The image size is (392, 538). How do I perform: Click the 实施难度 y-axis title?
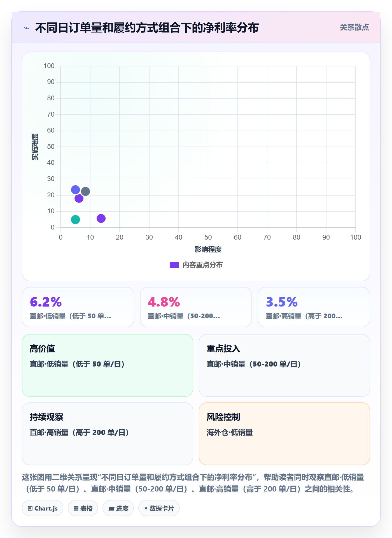(x=35, y=147)
